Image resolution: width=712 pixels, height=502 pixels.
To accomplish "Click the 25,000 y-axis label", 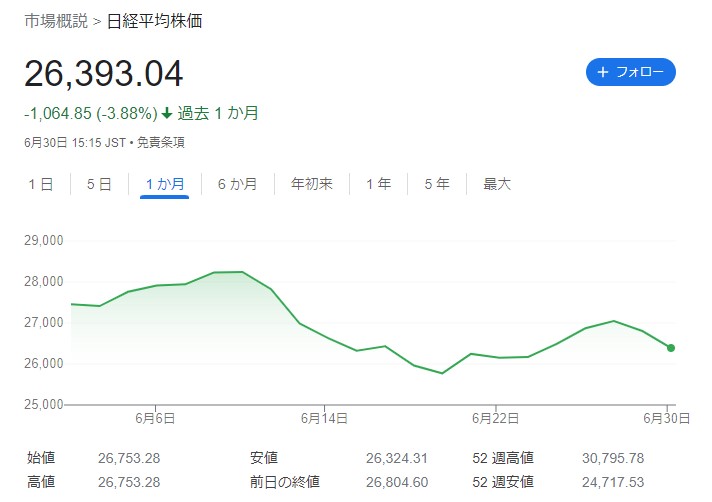I will coord(44,404).
